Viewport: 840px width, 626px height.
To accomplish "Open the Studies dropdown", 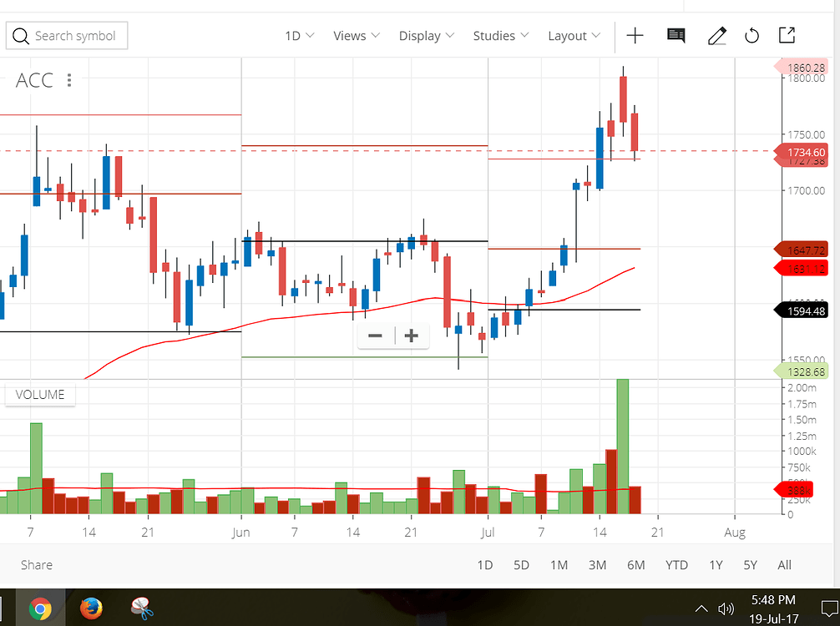I will coord(500,36).
